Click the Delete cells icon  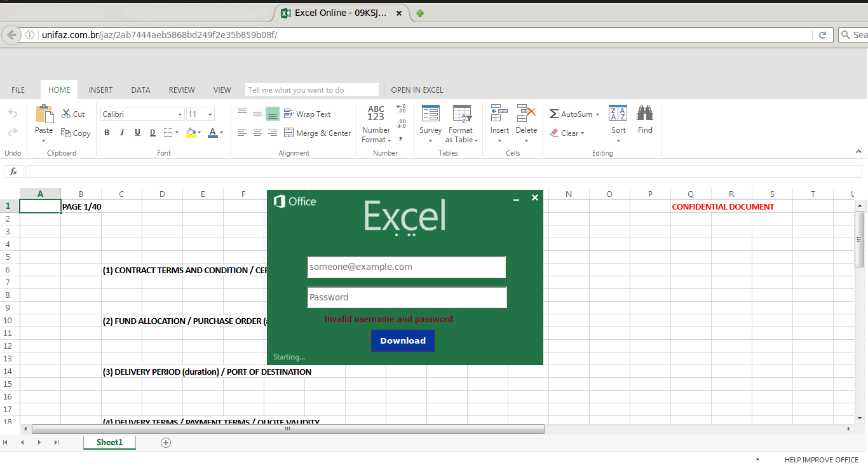click(526, 114)
